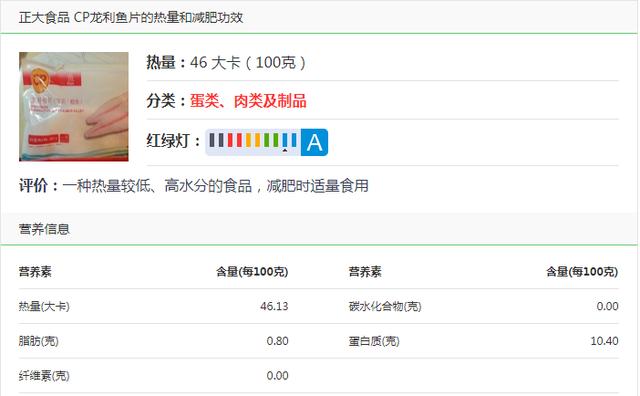Click the 碳水化合物(克) row label
Viewport: 640px width, 396px height.
pyautogui.click(x=385, y=306)
